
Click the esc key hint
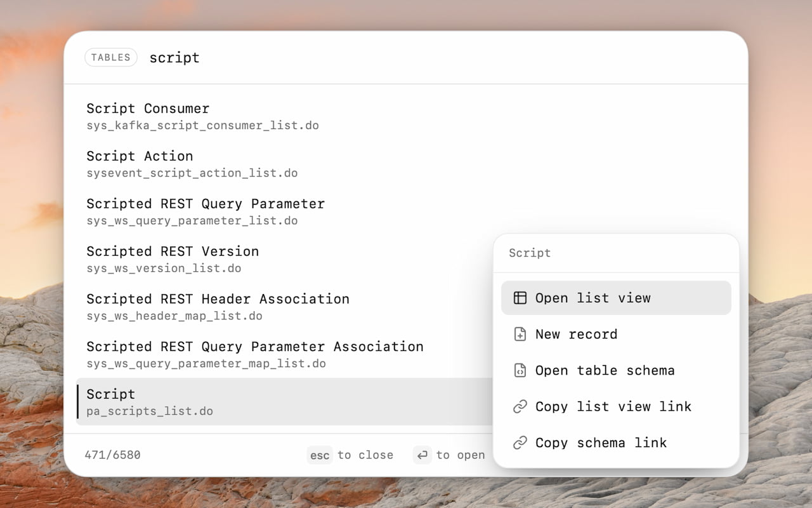[320, 455]
